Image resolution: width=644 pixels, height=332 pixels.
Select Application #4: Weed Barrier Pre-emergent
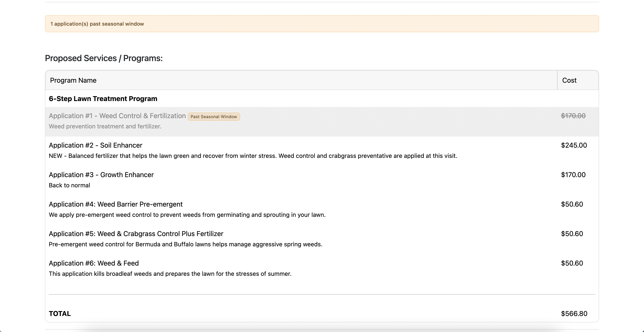(115, 204)
